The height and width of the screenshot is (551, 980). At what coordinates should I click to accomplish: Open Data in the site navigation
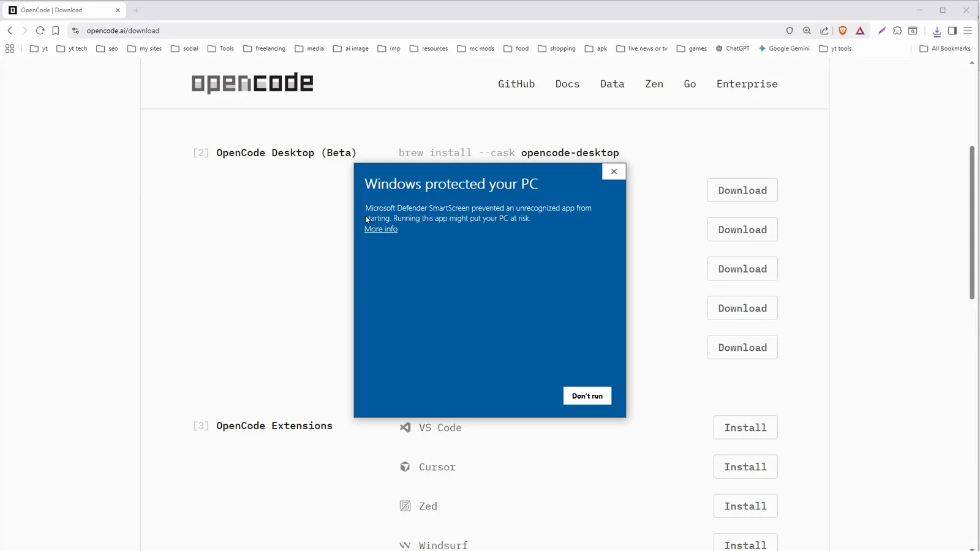point(612,84)
